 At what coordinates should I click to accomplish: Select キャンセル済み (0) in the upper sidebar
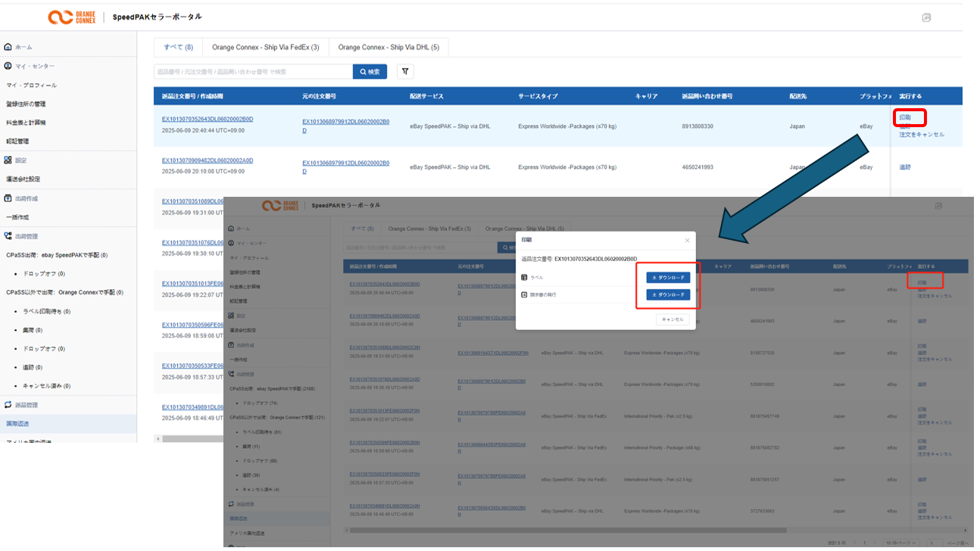46,386
